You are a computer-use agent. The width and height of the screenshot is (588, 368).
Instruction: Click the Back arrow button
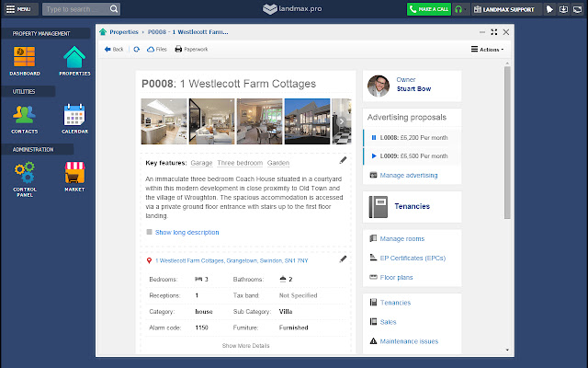(114, 49)
